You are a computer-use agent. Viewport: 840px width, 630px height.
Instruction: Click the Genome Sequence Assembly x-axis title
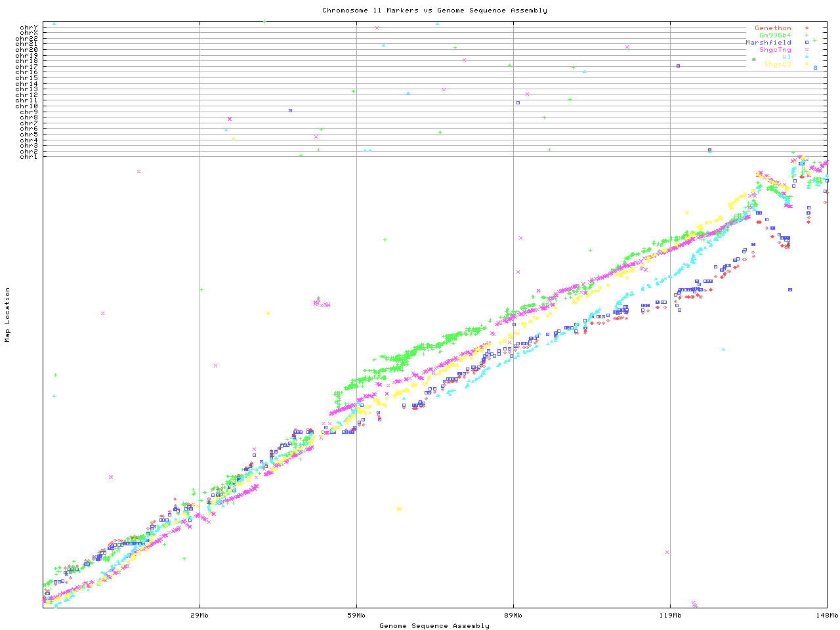[434, 626]
